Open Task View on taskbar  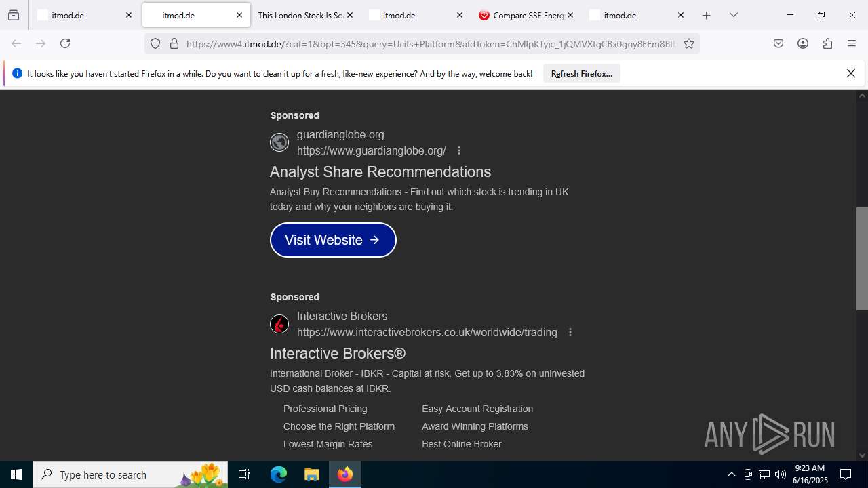click(x=244, y=474)
